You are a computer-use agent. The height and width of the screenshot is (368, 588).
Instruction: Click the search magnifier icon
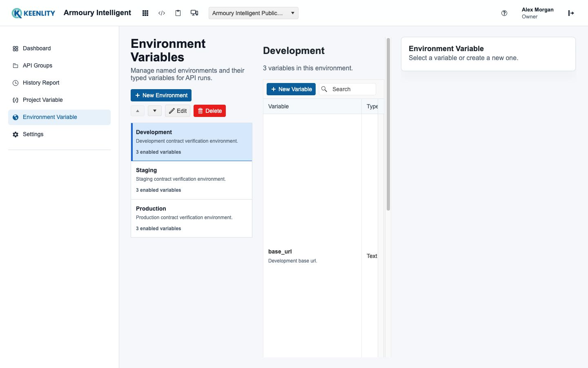324,89
